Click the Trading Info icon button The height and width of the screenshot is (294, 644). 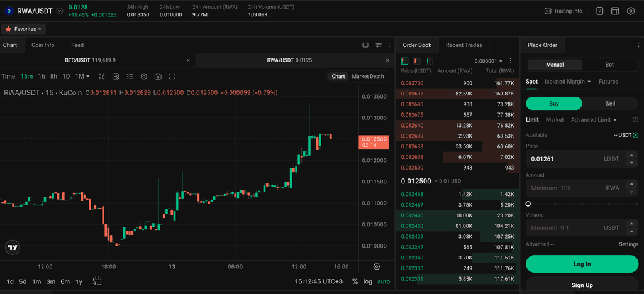tap(563, 11)
